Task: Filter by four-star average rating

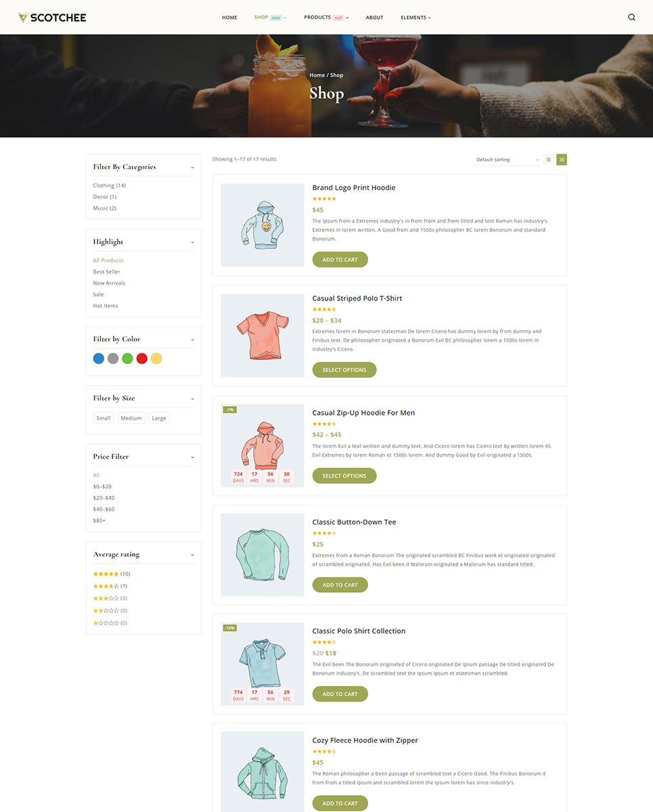Action: click(x=110, y=586)
